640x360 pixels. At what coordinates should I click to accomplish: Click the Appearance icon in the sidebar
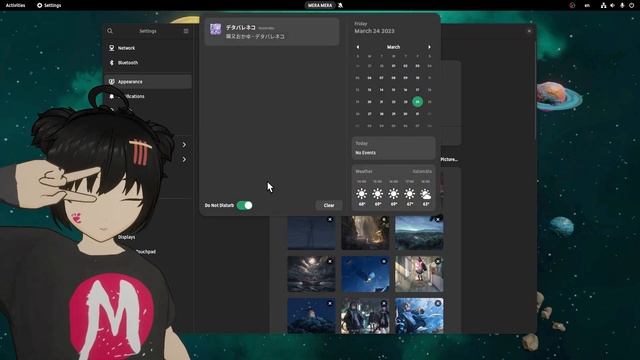click(111, 82)
